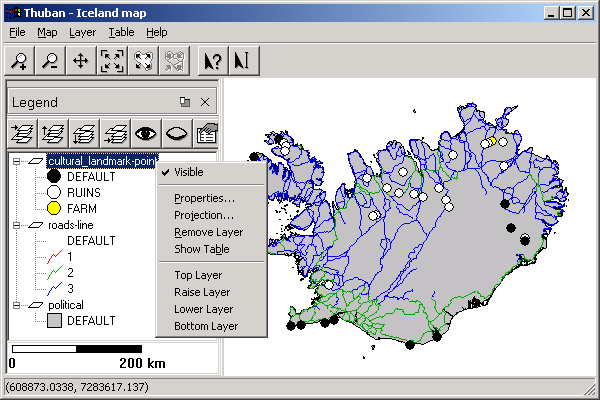Show layer with the open eye icon
600x400 pixels.
[145, 134]
